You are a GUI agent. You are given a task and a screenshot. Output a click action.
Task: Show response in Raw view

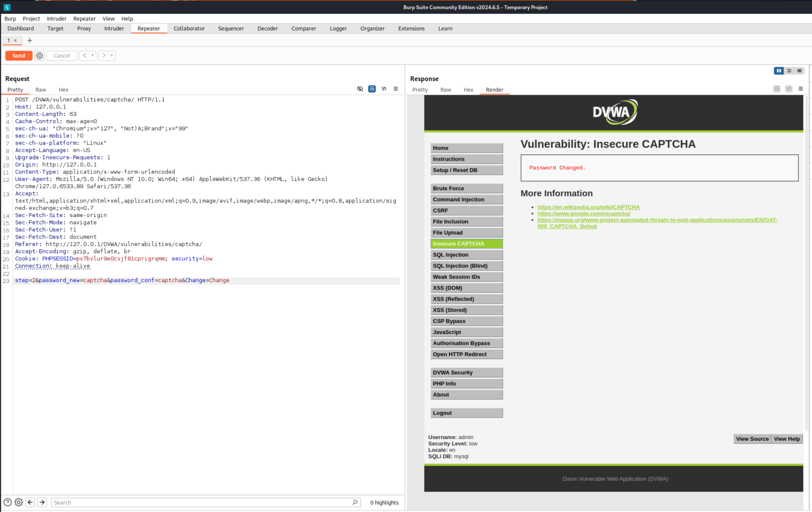pos(445,90)
